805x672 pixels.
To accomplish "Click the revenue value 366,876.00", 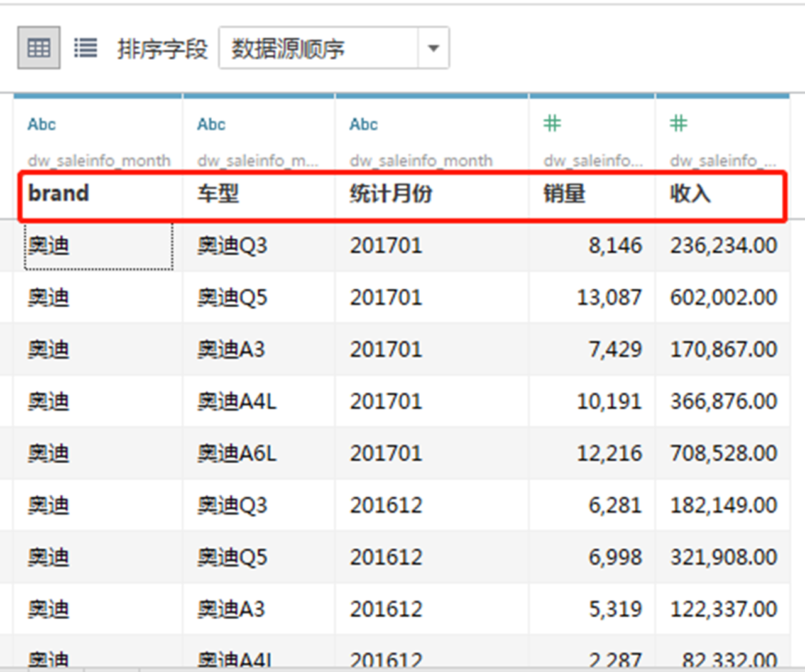I will (724, 402).
